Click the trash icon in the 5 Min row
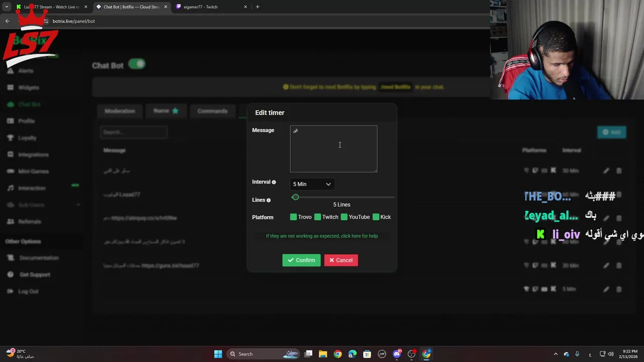This screenshot has height=362, width=644. pos(619,289)
